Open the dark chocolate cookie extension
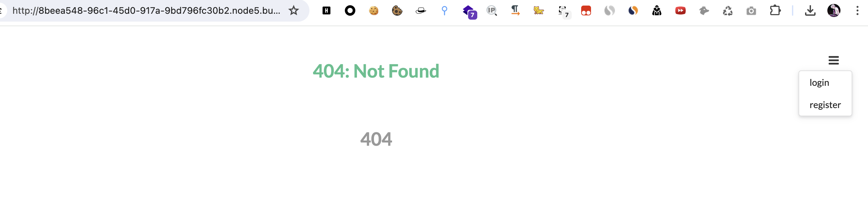Screen dimensions: 868x224 pyautogui.click(x=397, y=11)
